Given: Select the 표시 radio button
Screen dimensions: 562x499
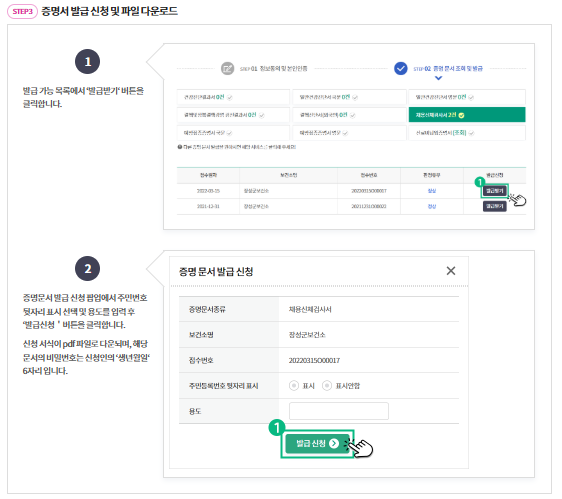Looking at the screenshot, I should pos(294,385).
